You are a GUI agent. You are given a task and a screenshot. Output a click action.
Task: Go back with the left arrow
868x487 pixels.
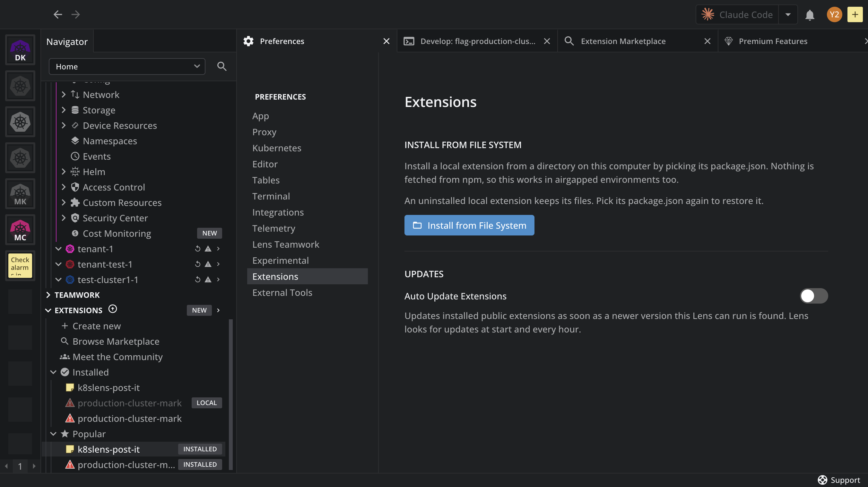point(58,14)
